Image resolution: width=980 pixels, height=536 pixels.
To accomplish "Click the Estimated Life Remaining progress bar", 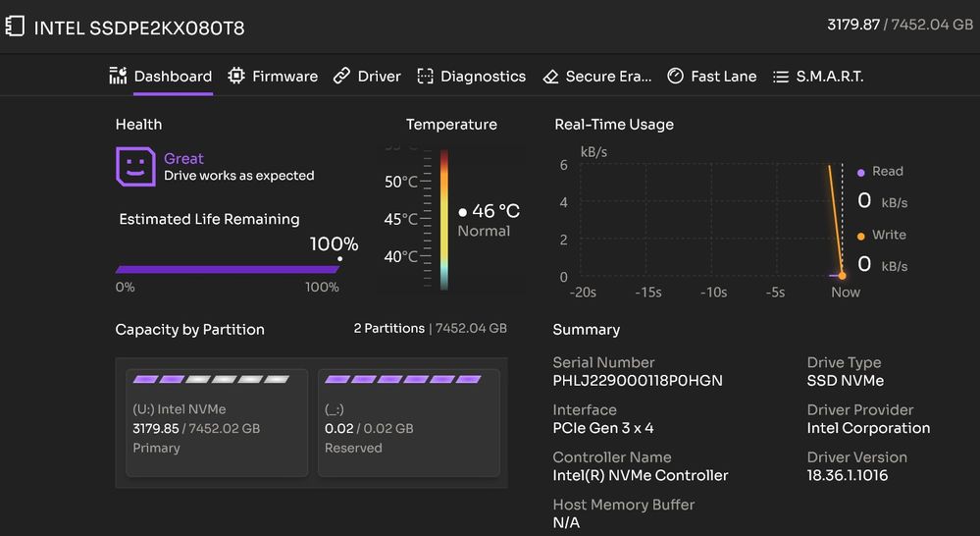I will [228, 270].
